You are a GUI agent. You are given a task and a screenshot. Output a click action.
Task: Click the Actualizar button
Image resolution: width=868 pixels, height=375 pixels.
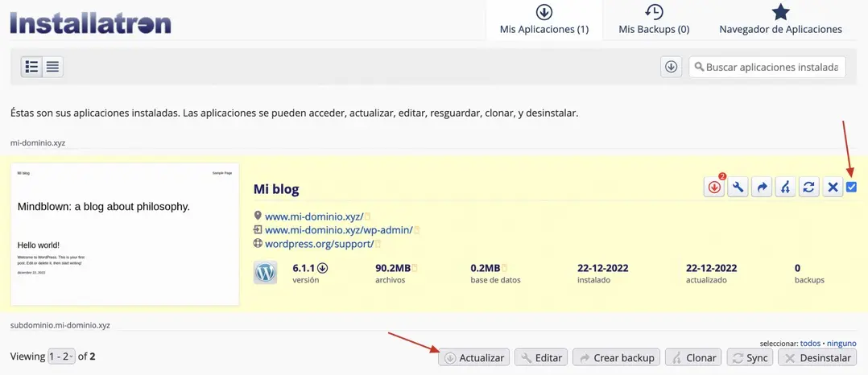click(x=473, y=357)
